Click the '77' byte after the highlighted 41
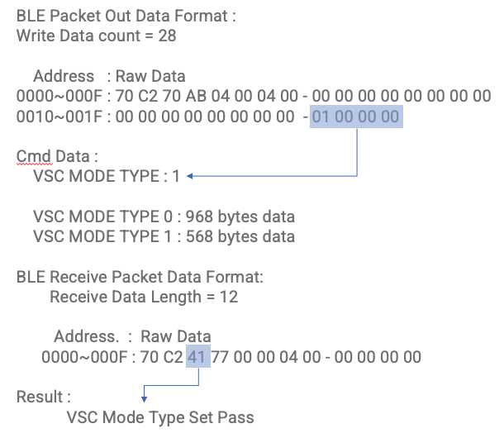The width and height of the screenshot is (504, 433). (x=220, y=357)
